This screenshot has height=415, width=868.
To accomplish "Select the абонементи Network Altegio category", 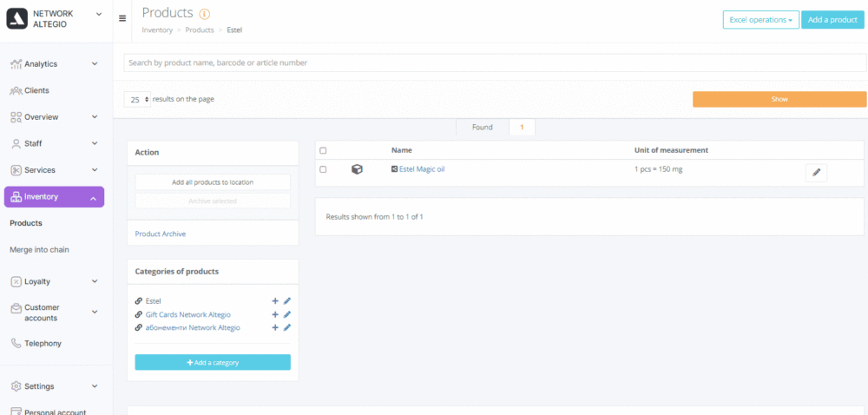I will pyautogui.click(x=193, y=327).
